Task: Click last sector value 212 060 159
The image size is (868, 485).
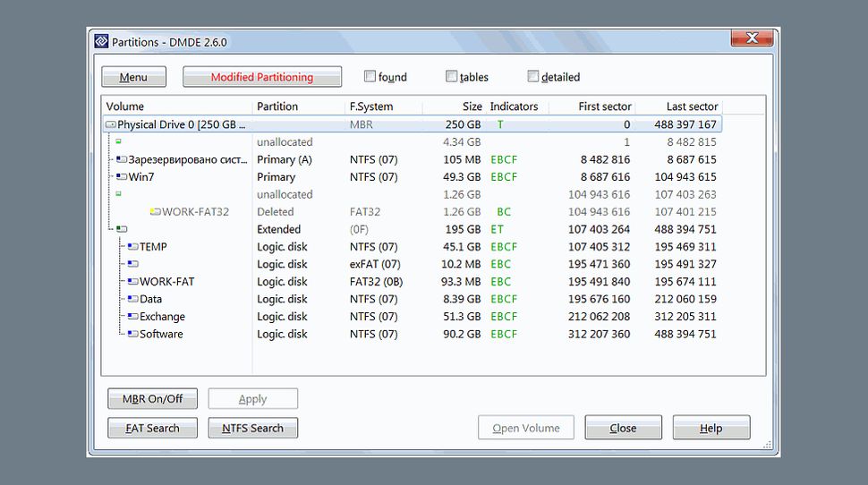Action: [685, 299]
